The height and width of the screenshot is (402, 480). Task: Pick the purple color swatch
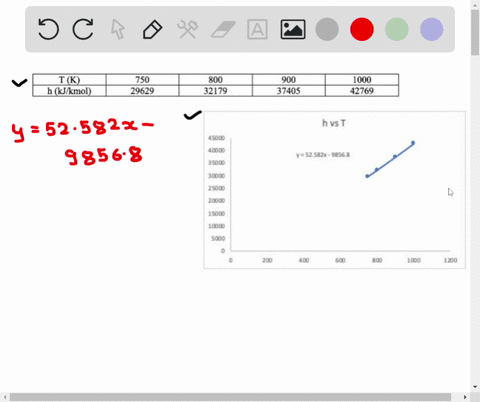432,29
